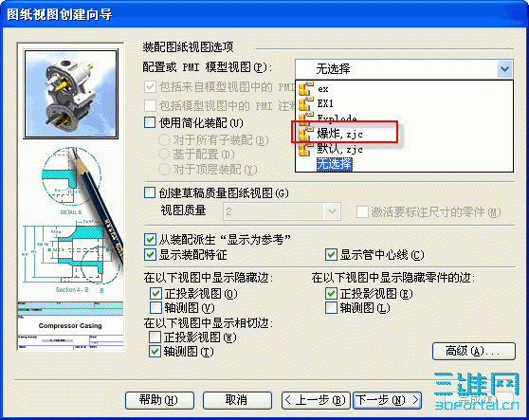This screenshot has height=420, width=529.
Task: Check 轴测图(L) hidden parts checkbox
Action: [331, 308]
